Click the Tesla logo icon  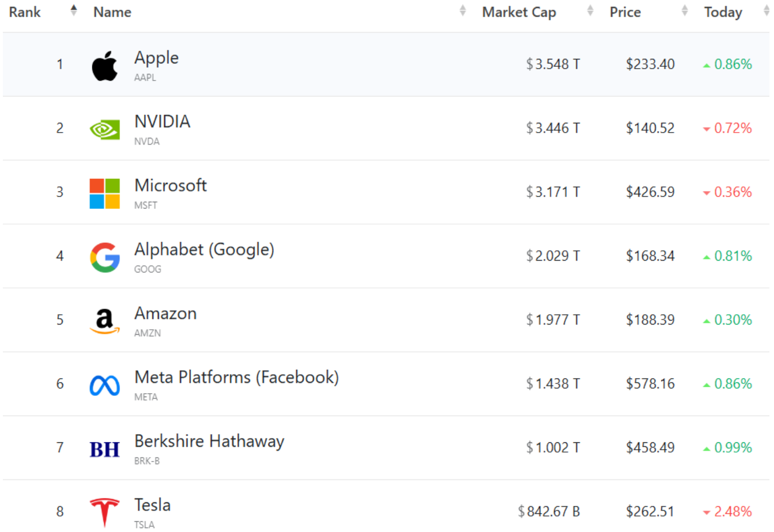pos(105,512)
